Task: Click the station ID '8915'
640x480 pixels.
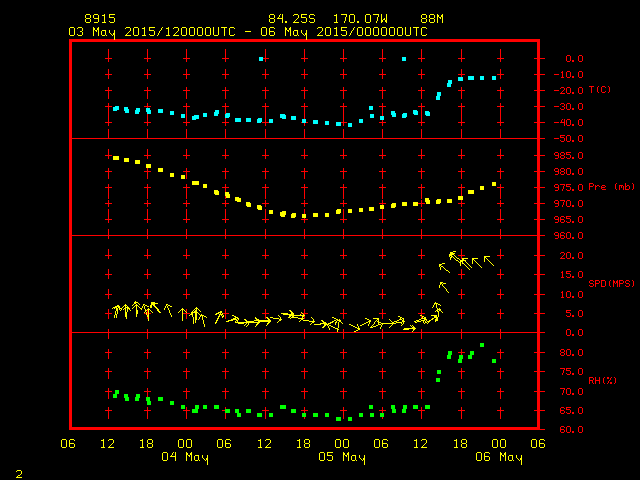Action: pos(100,19)
